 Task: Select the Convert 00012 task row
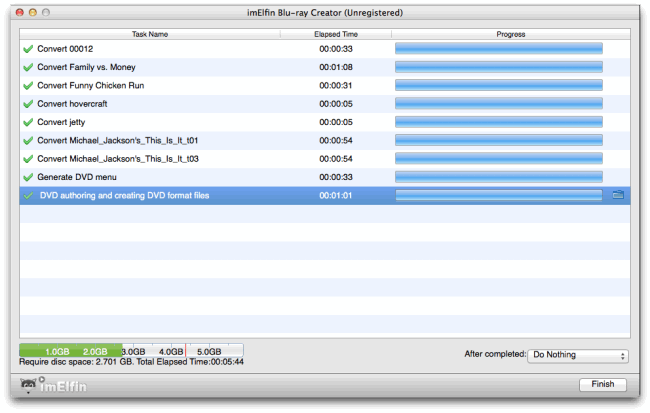(x=325, y=49)
